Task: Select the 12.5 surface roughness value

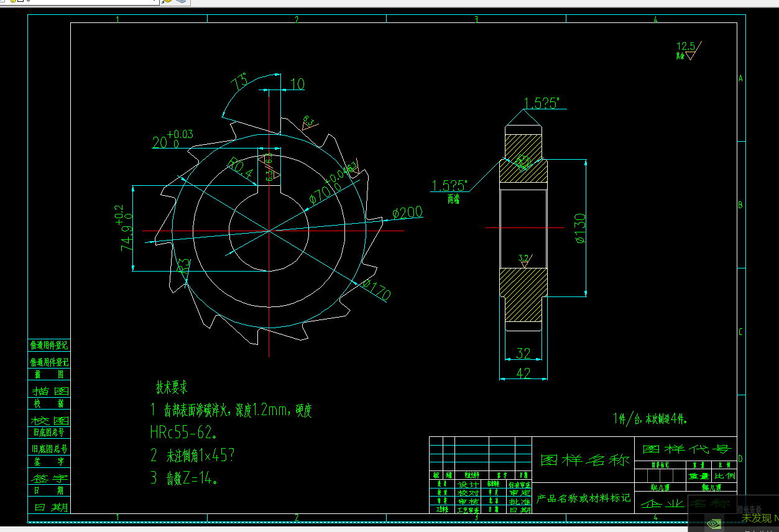Action: [686, 46]
